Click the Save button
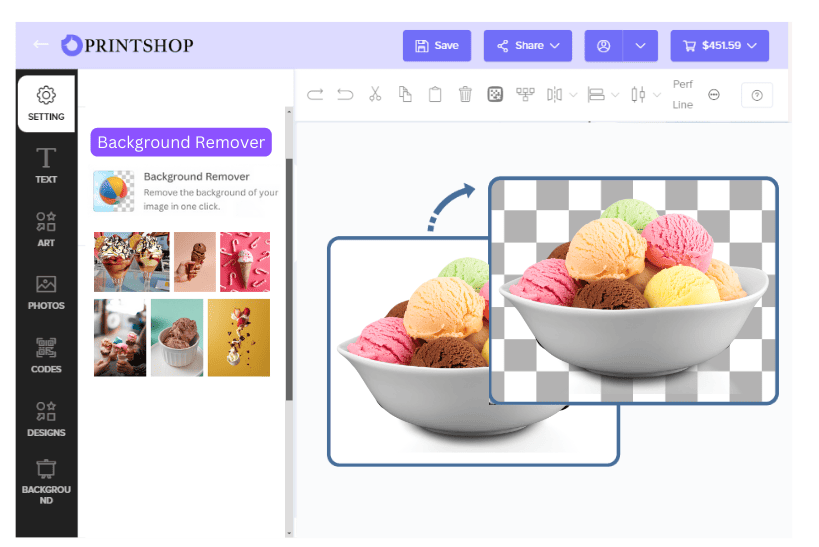Image resolution: width=819 pixels, height=547 pixels. click(437, 45)
